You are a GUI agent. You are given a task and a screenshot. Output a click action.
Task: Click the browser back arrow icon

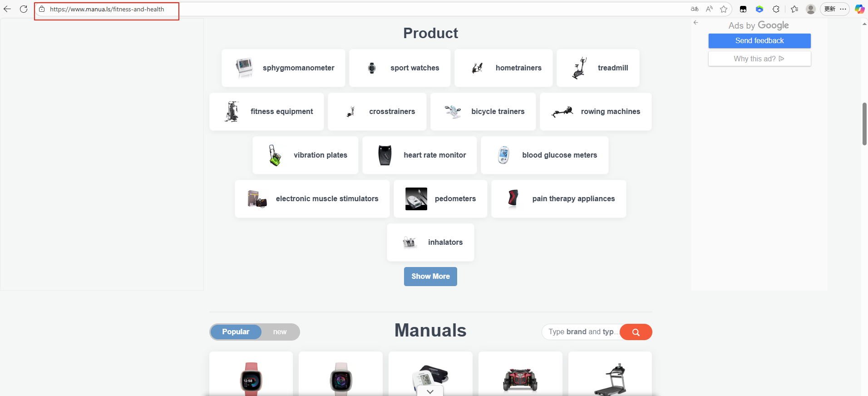(x=7, y=9)
